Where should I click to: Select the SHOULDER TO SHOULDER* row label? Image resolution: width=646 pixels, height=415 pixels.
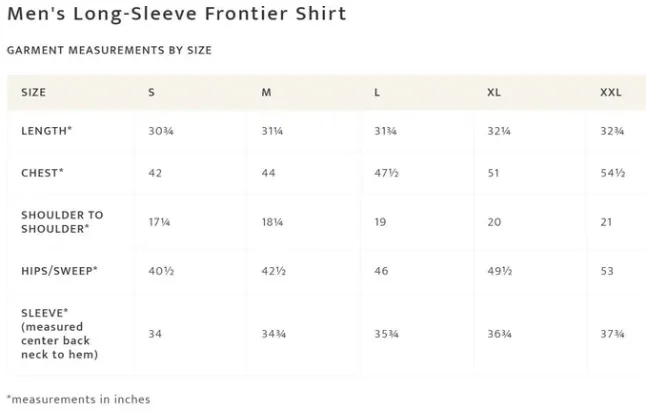[62, 222]
